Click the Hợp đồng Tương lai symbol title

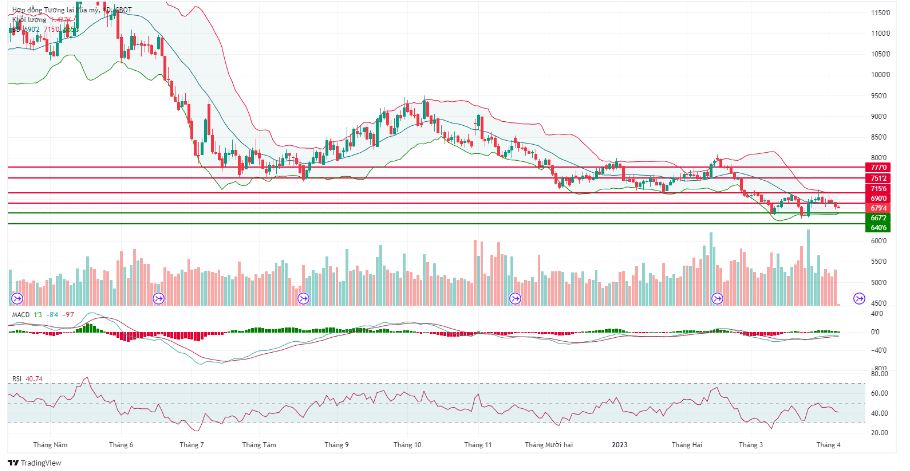coord(72,10)
